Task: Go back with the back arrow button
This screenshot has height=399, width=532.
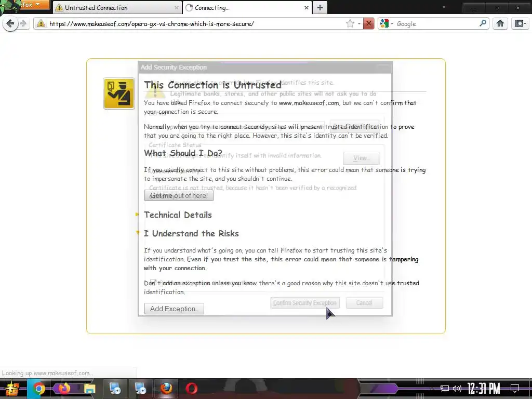Action: click(10, 23)
